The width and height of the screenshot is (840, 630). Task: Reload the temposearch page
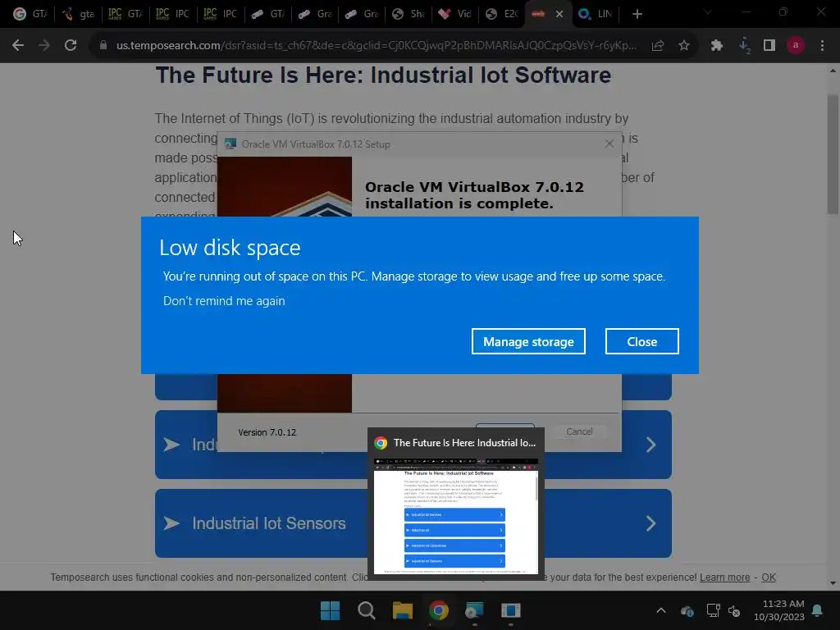point(71,46)
